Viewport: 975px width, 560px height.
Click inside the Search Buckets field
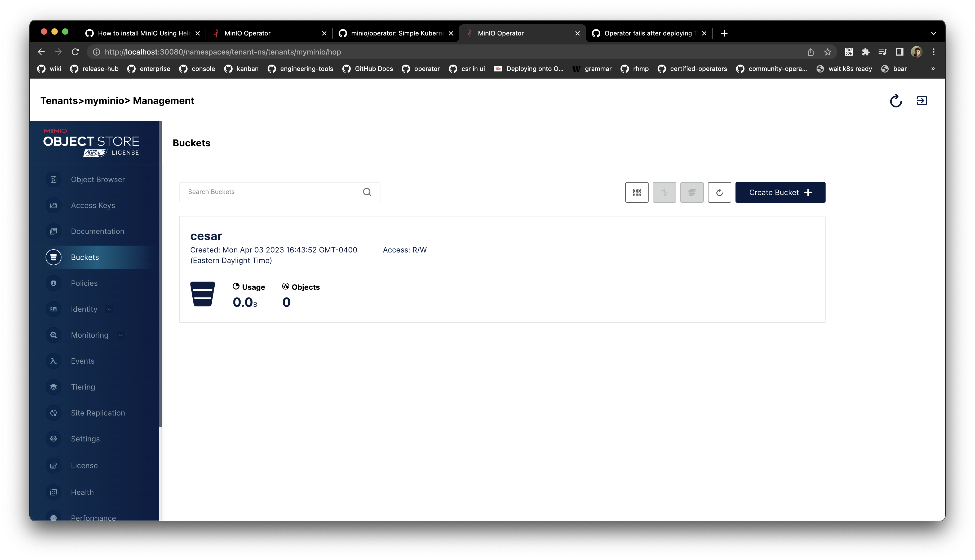(269, 192)
